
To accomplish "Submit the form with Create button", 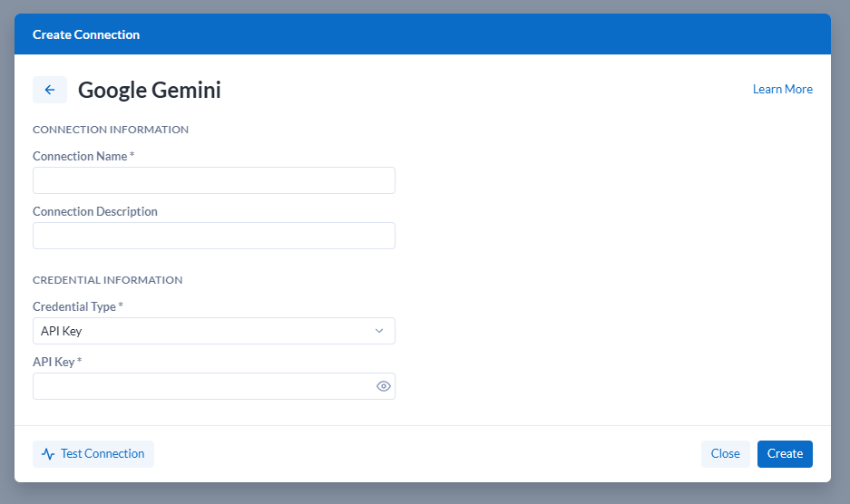I will pyautogui.click(x=785, y=454).
